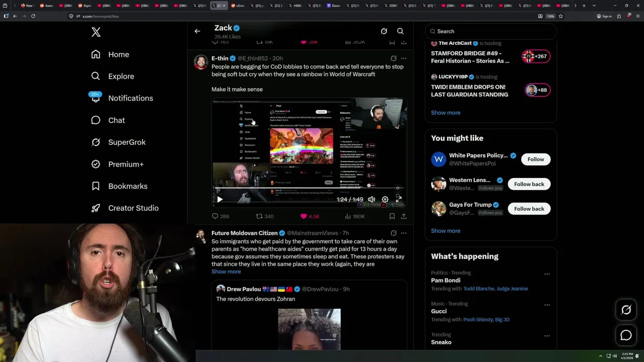The width and height of the screenshot is (644, 362).
Task: Open Drew Pavlou quoted post image
Action: (309, 329)
